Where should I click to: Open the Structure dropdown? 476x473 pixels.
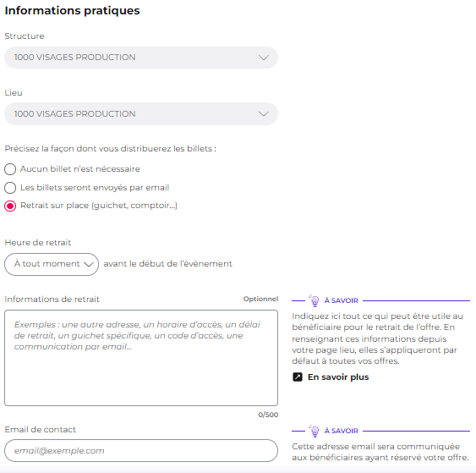tap(141, 58)
